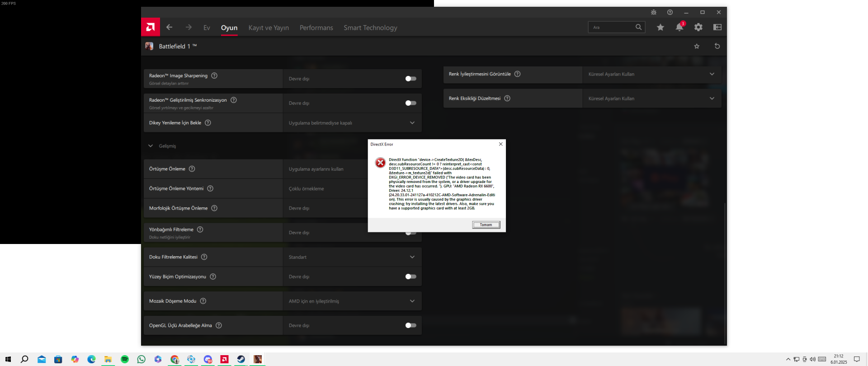Show help for Geliştirilmiş Senkronizasyon
This screenshot has width=868, height=366.
(234, 100)
